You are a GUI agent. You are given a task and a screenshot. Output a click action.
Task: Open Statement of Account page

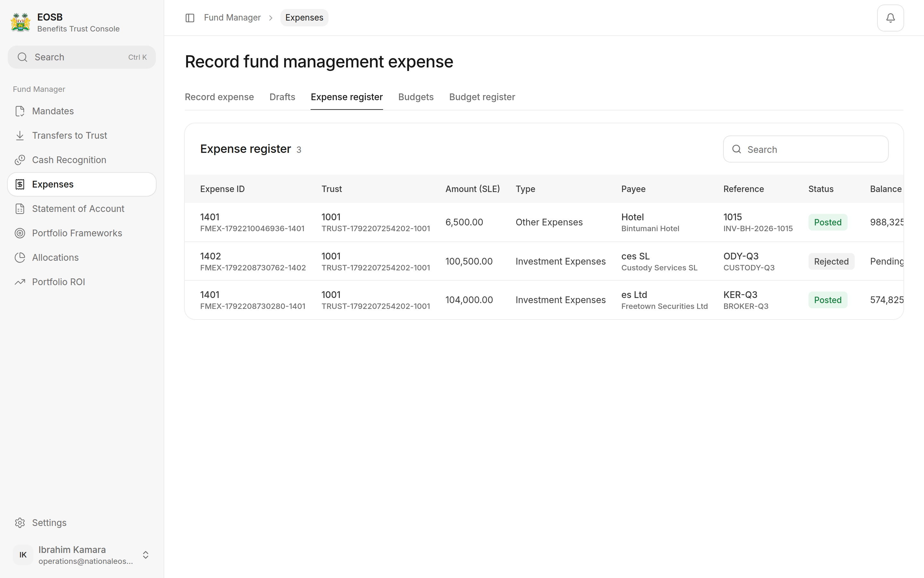[82, 209]
